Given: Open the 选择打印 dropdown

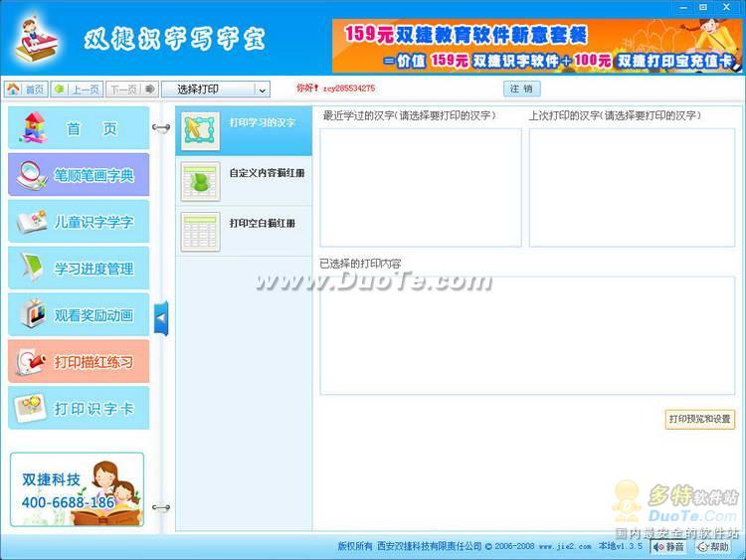Looking at the screenshot, I should (x=216, y=89).
